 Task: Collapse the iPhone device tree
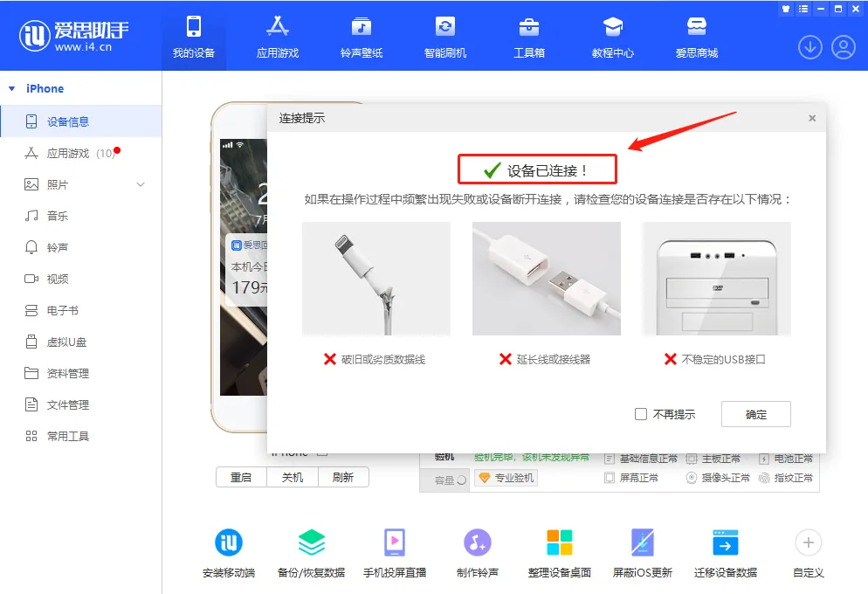(11, 88)
